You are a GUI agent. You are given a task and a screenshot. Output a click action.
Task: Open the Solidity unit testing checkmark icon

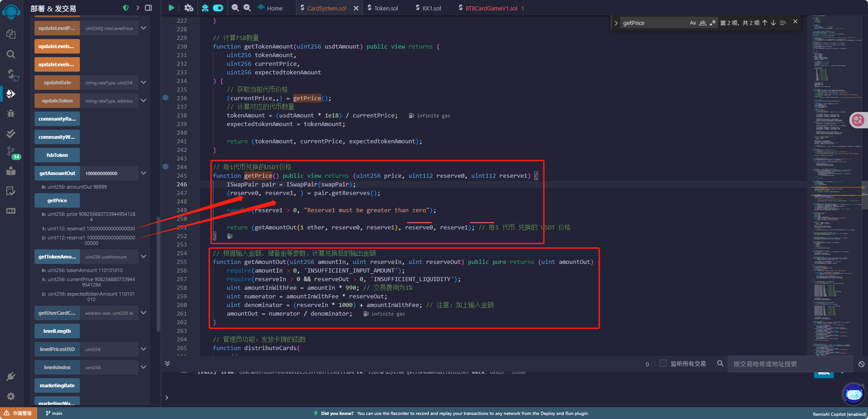11,133
